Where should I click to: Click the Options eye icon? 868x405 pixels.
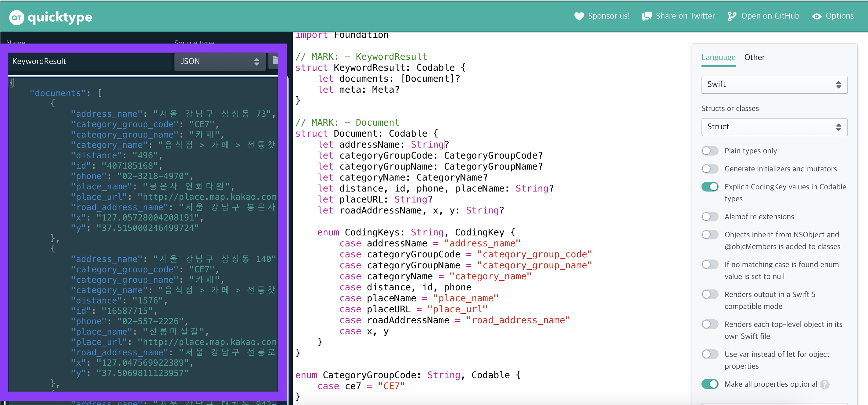(816, 16)
